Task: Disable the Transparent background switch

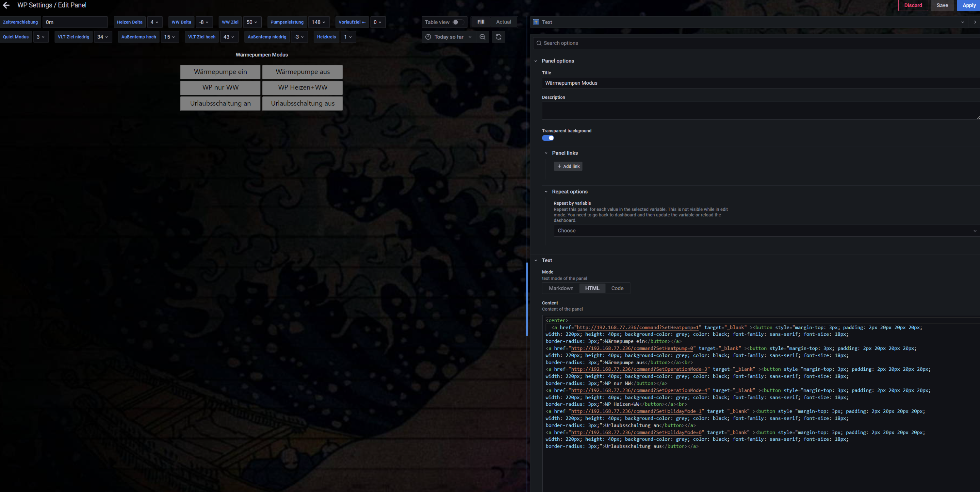Action: tap(548, 138)
